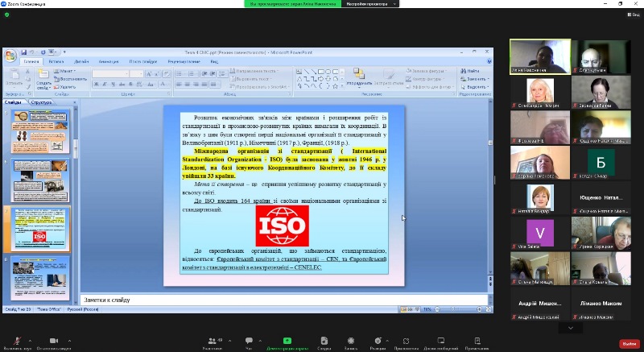The height and width of the screenshot is (352, 644).
Task: Toggle the Zoom camera video
Action: (55, 340)
